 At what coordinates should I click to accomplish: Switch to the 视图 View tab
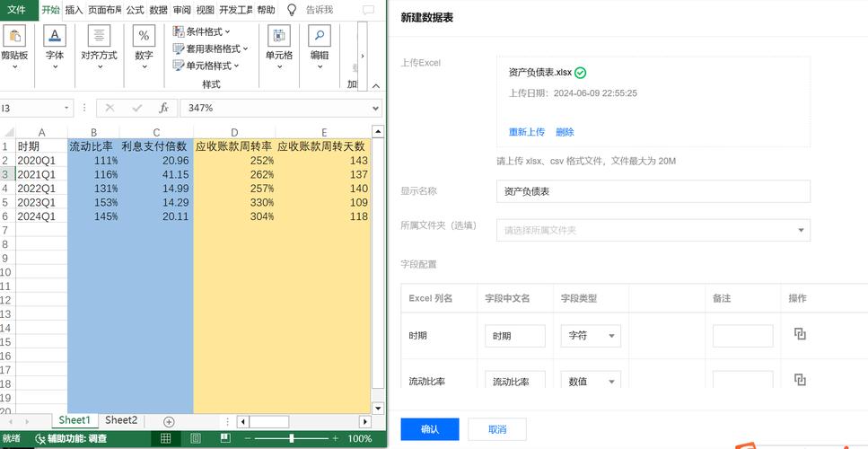(x=205, y=9)
